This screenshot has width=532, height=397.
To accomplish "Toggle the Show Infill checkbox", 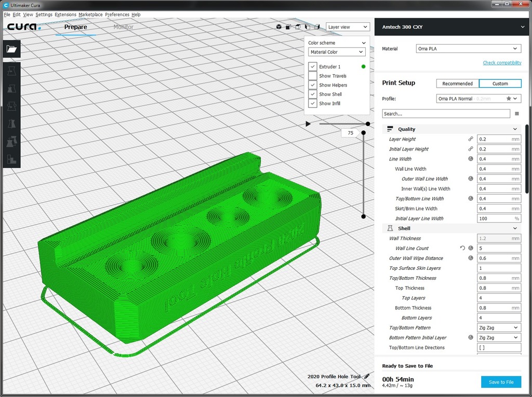I will (x=313, y=104).
